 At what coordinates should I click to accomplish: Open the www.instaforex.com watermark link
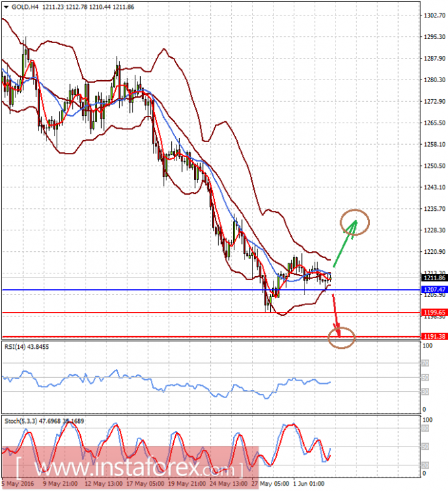(x=130, y=469)
